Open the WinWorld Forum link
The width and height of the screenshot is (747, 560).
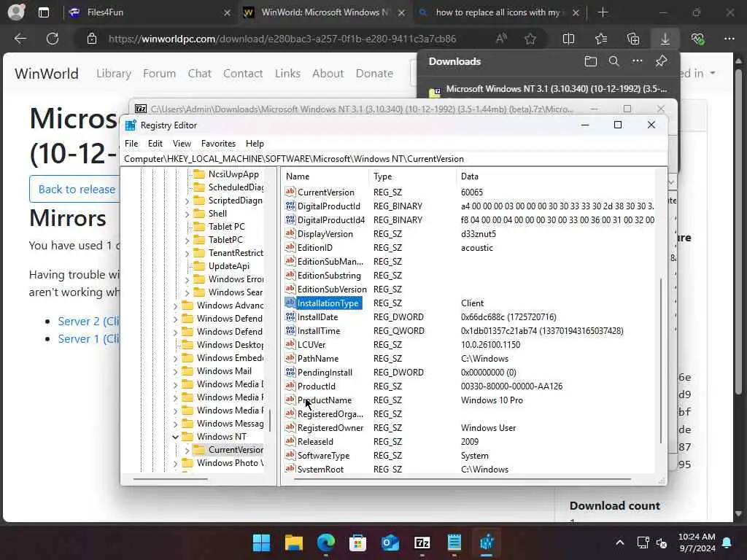coord(159,74)
